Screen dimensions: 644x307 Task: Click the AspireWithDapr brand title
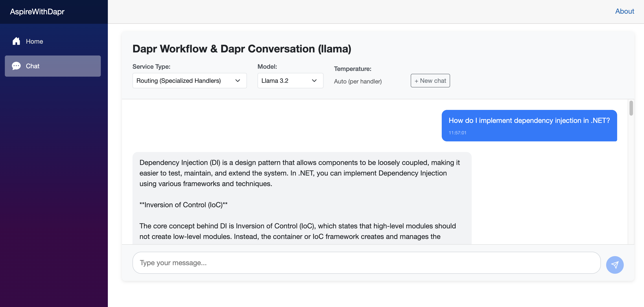pos(37,11)
